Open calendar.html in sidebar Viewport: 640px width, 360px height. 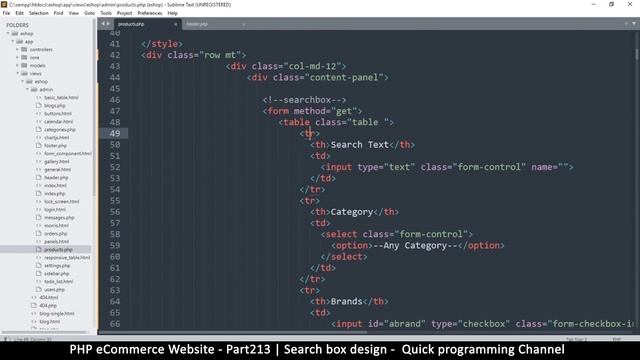(x=59, y=122)
